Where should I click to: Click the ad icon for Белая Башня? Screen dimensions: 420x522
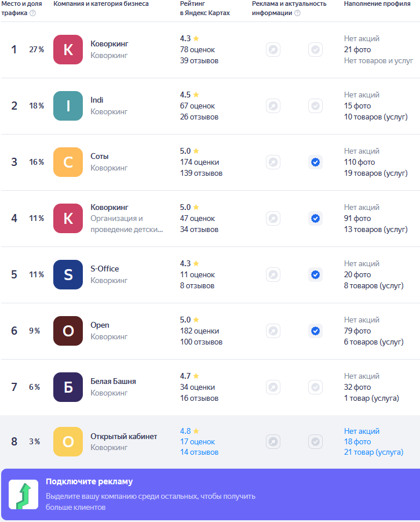click(273, 387)
